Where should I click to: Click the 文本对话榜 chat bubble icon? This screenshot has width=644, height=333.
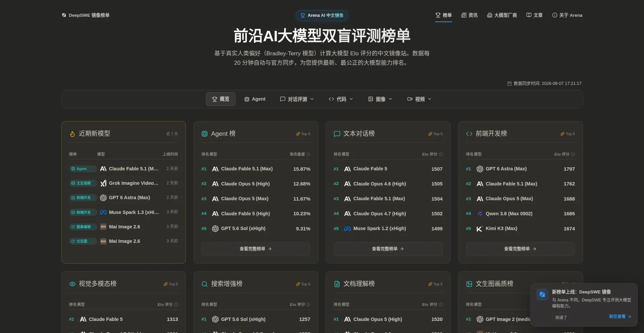click(337, 134)
